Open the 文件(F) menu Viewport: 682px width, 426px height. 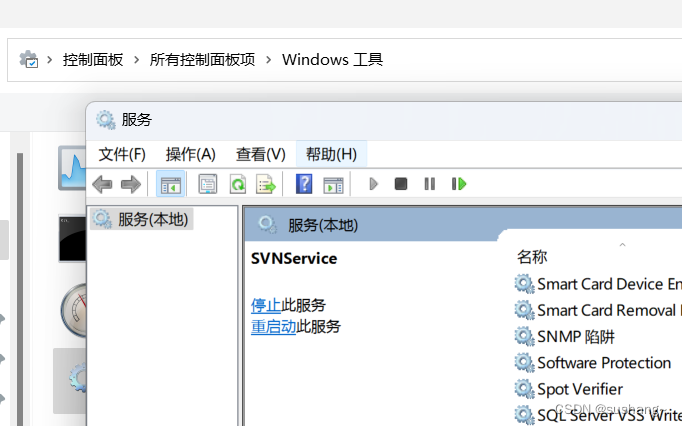pos(122,154)
